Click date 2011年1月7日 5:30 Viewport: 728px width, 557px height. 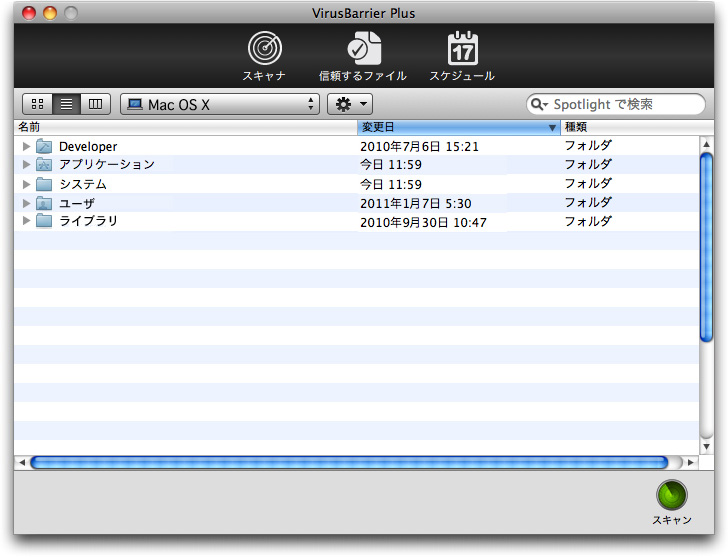(x=416, y=203)
